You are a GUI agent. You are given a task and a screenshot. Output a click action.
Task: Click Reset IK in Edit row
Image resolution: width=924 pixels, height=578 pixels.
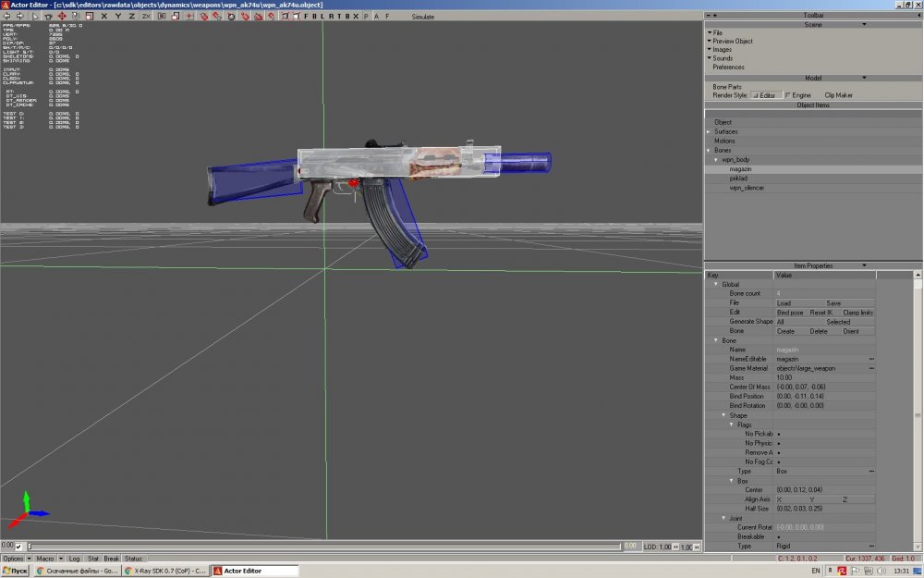[x=821, y=313]
